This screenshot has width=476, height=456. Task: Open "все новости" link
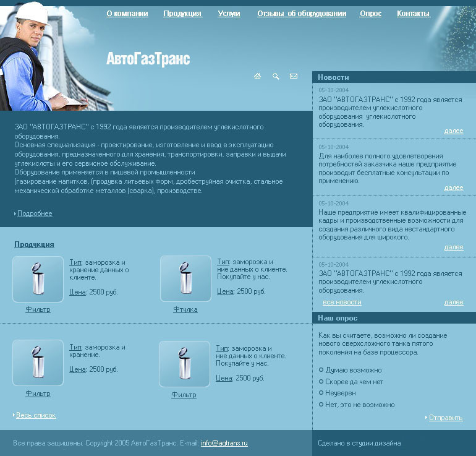pyautogui.click(x=342, y=303)
